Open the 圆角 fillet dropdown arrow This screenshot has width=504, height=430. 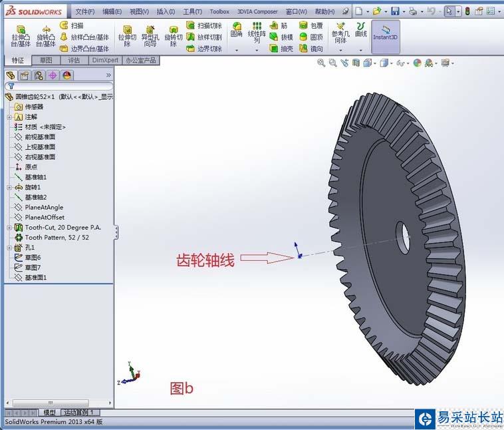(237, 50)
